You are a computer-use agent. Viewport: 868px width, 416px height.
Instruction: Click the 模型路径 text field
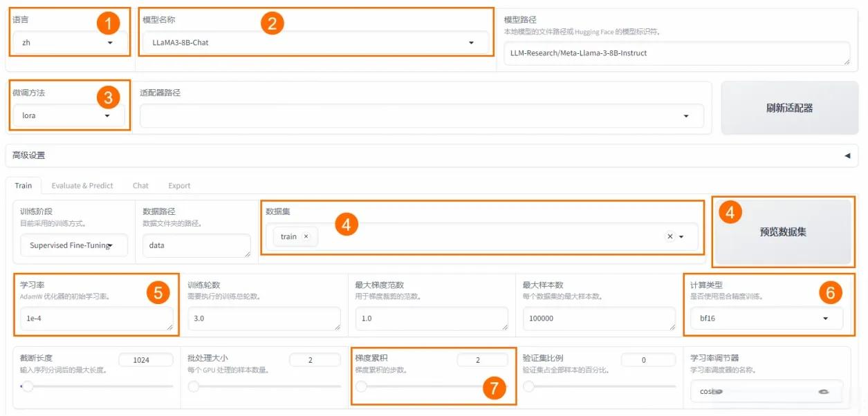[676, 53]
